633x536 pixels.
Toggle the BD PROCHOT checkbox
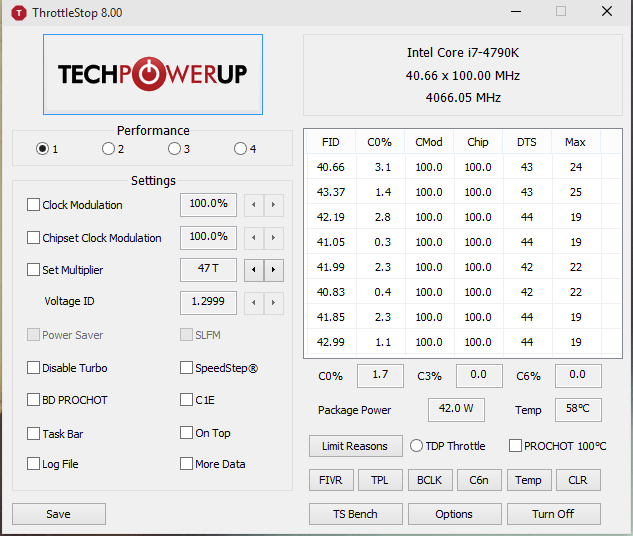click(x=33, y=400)
